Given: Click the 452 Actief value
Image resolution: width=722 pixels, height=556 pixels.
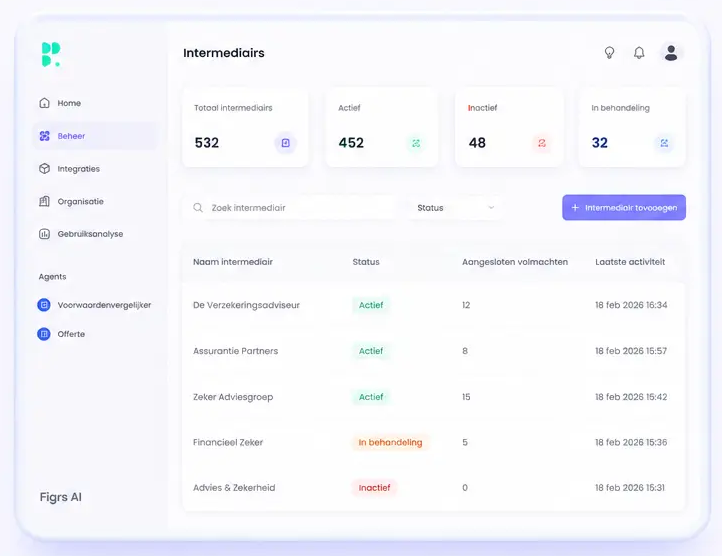Looking at the screenshot, I should tap(351, 143).
